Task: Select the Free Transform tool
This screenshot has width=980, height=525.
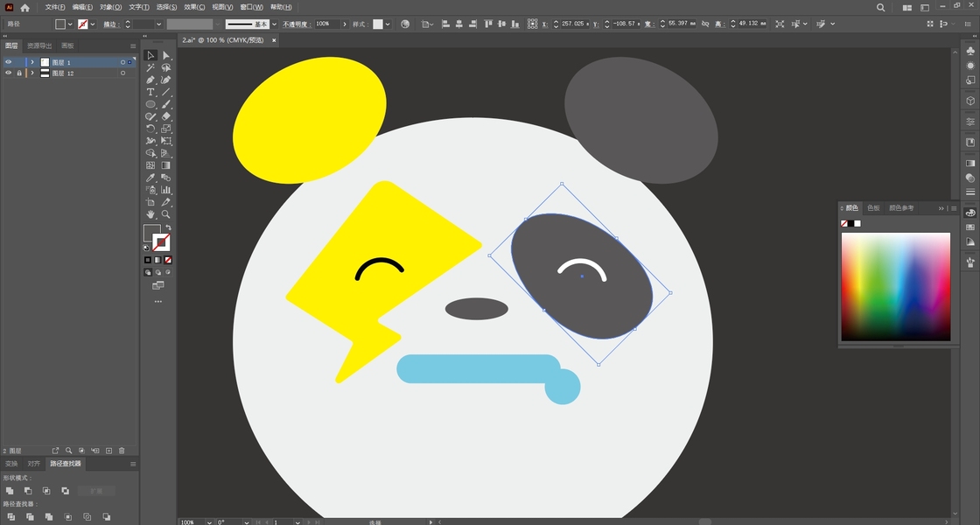Action: coord(165,141)
